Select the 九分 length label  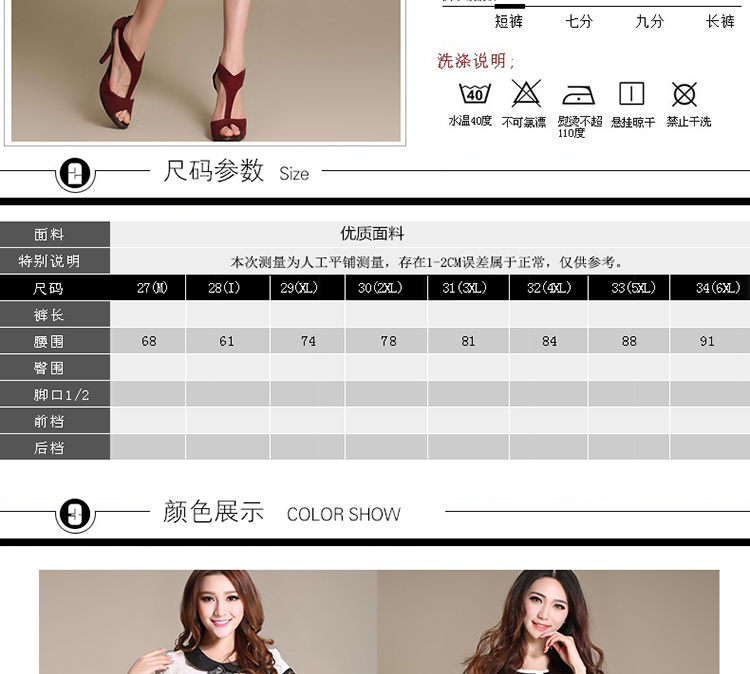pos(650,22)
